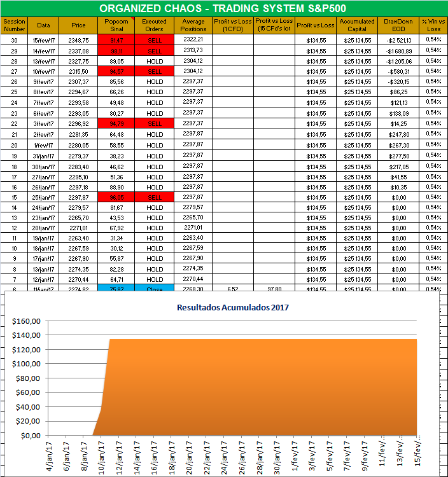
Task: Select the red 94,79 Popcorn Sinal cell
Action: 116,123
